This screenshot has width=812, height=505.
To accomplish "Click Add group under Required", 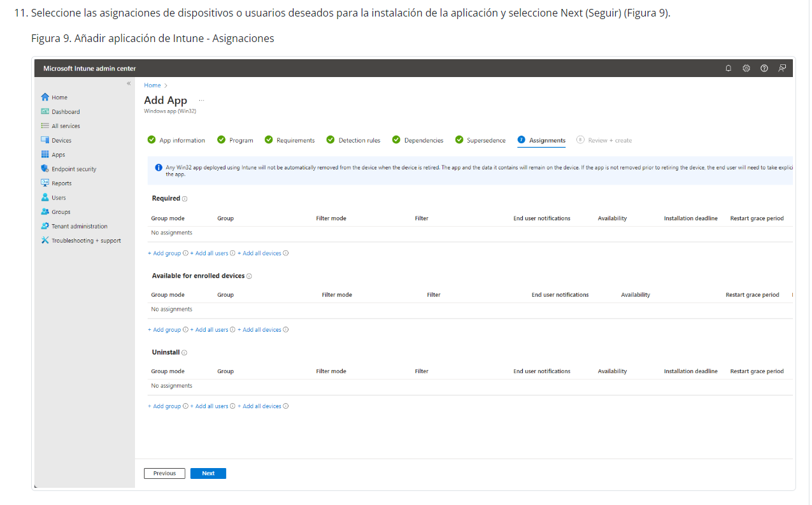I will click(165, 253).
